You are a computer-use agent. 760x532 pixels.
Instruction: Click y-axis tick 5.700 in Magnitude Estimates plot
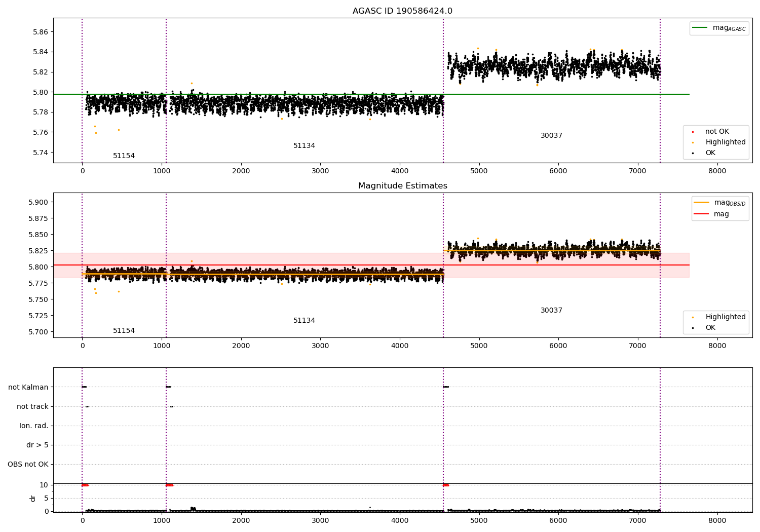(39, 332)
